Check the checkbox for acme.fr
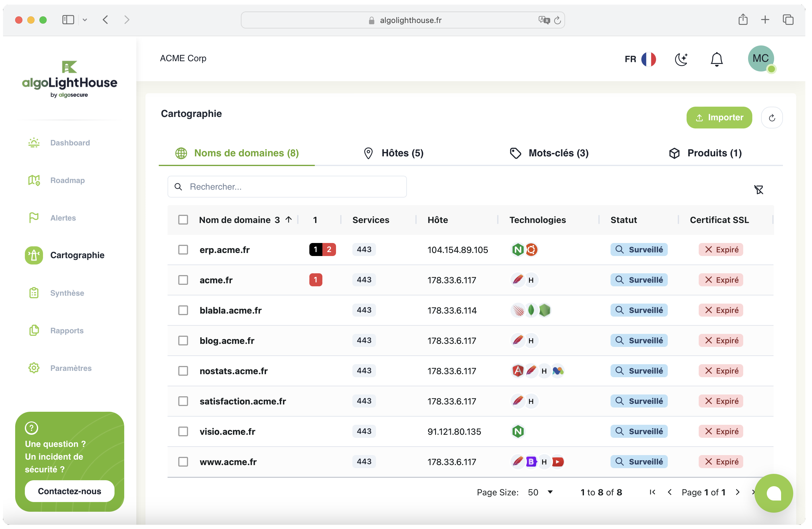This screenshot has width=812, height=529. click(183, 280)
